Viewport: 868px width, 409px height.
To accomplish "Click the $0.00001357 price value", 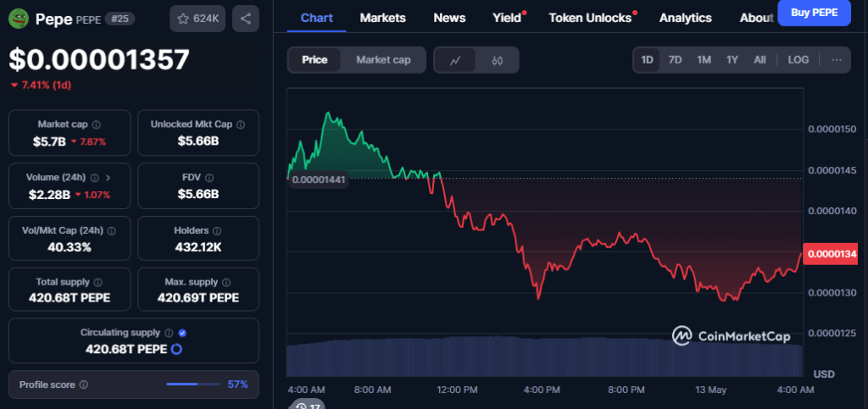I will coord(99,59).
